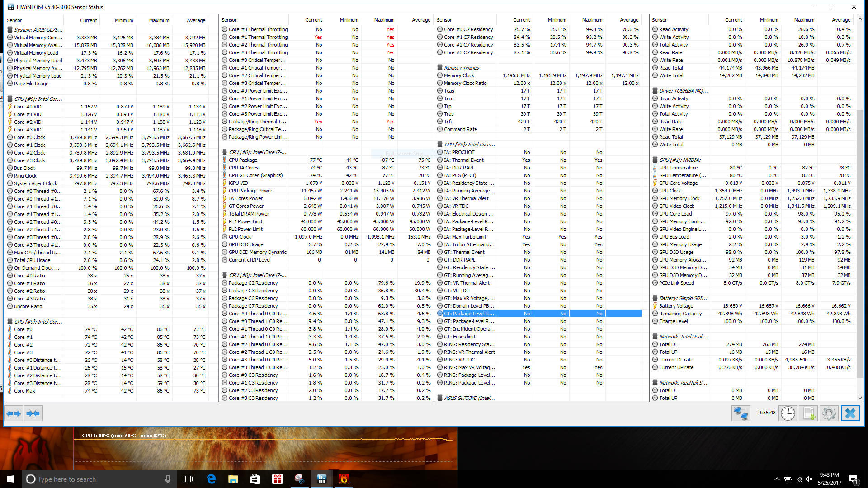Open the remote network monitoring icon
Screen dimensions: 868x488
[x=741, y=413]
